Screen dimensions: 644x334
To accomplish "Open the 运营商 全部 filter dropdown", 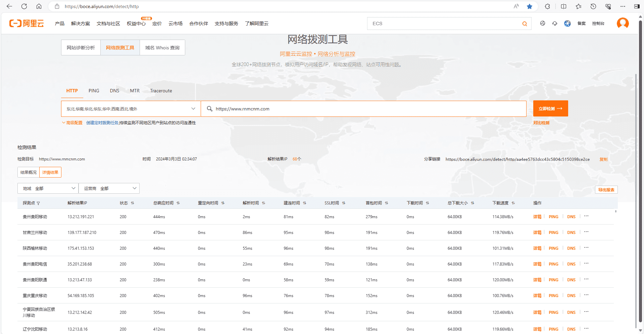I will [x=109, y=188].
